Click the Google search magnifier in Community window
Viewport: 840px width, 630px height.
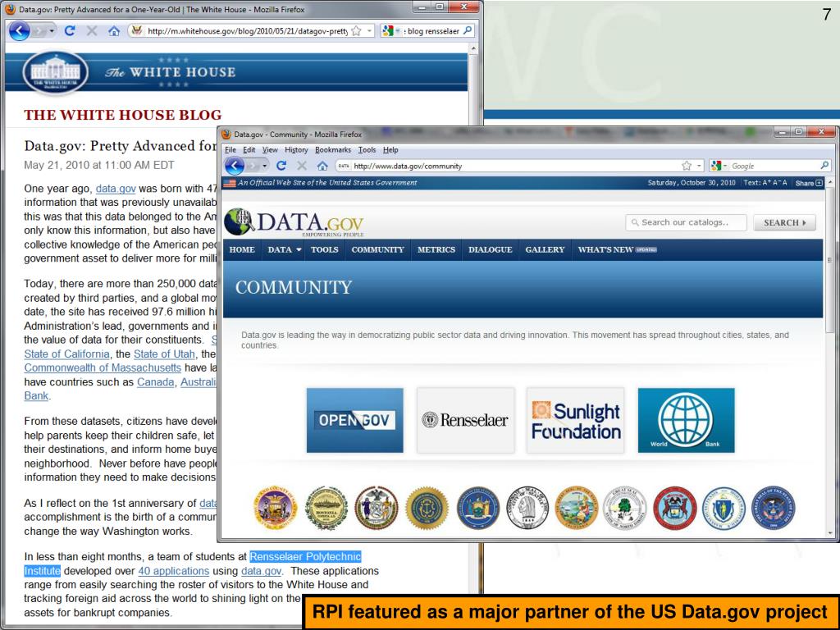(824, 166)
